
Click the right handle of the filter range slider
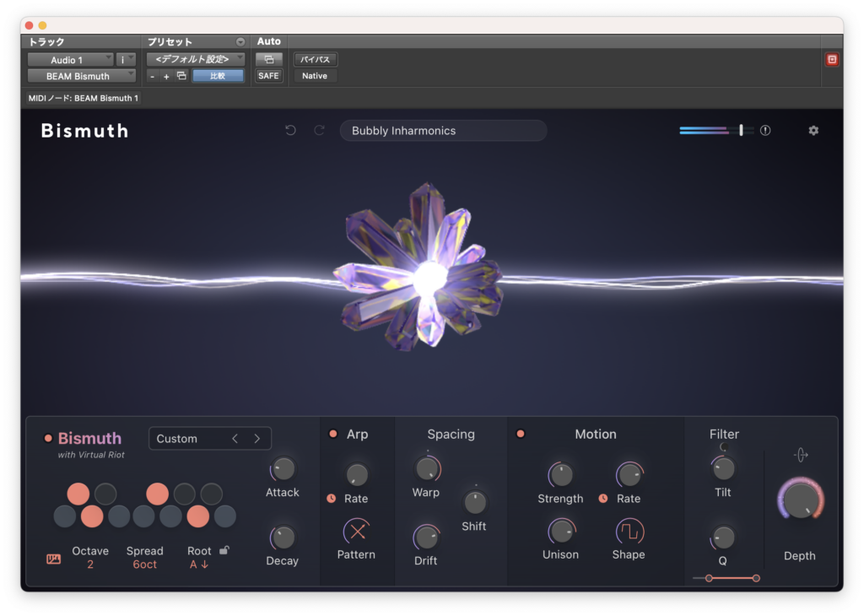756,578
